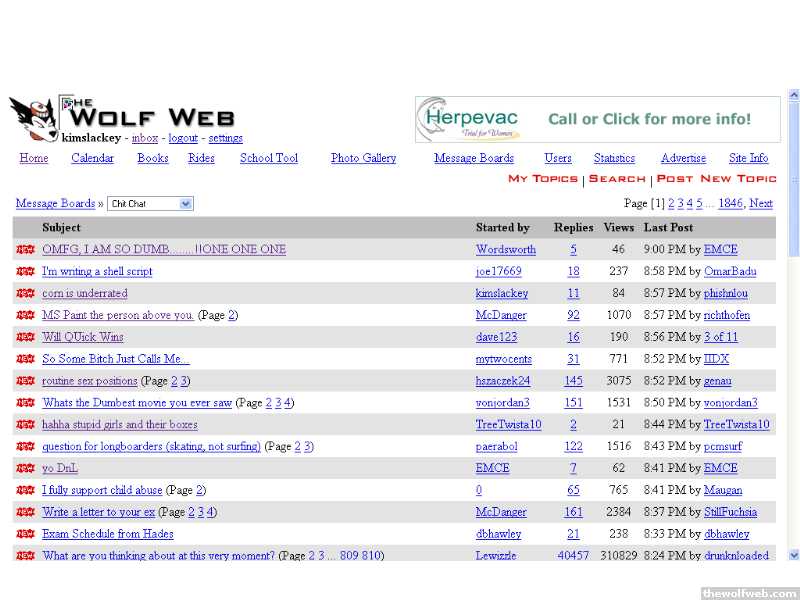Viewport: 800px width, 600px height.
Task: Click NEW icon beside 'routine sex positions'
Action: (25, 381)
